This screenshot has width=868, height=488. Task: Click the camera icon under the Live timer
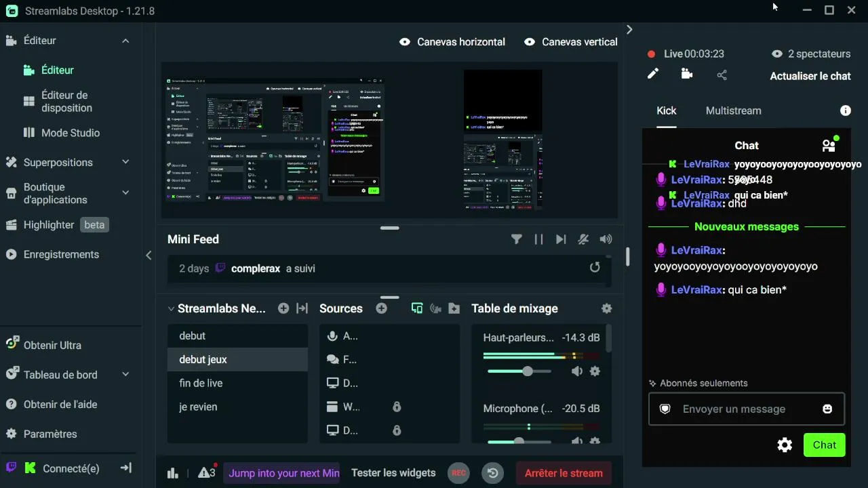tap(687, 74)
